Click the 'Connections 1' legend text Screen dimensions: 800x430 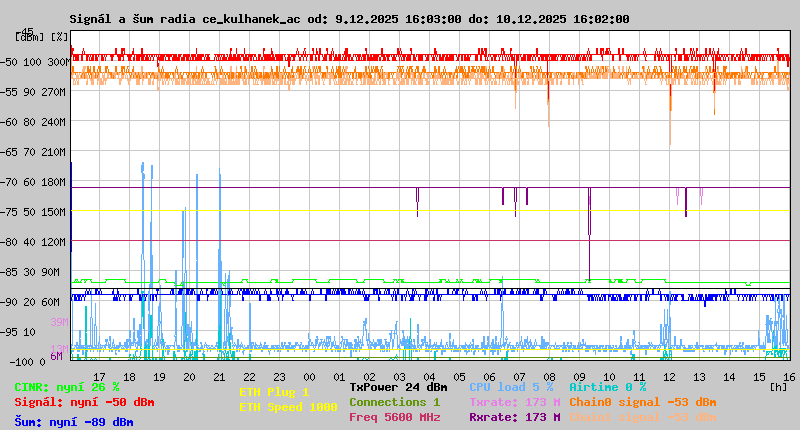(394, 402)
